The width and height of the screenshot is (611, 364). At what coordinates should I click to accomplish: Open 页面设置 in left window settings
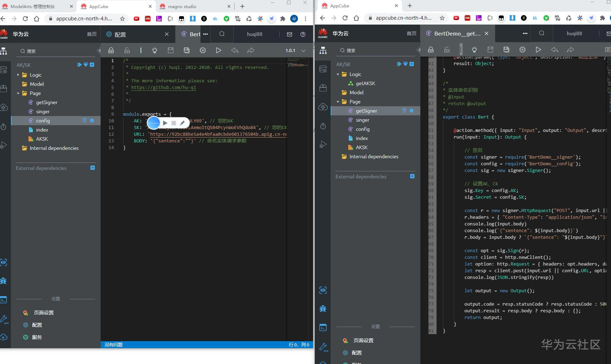point(44,313)
